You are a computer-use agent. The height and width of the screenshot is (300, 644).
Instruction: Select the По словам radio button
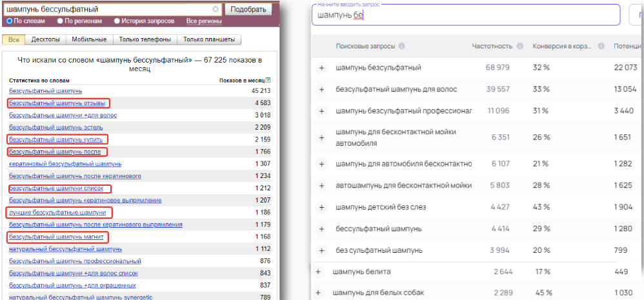10,21
